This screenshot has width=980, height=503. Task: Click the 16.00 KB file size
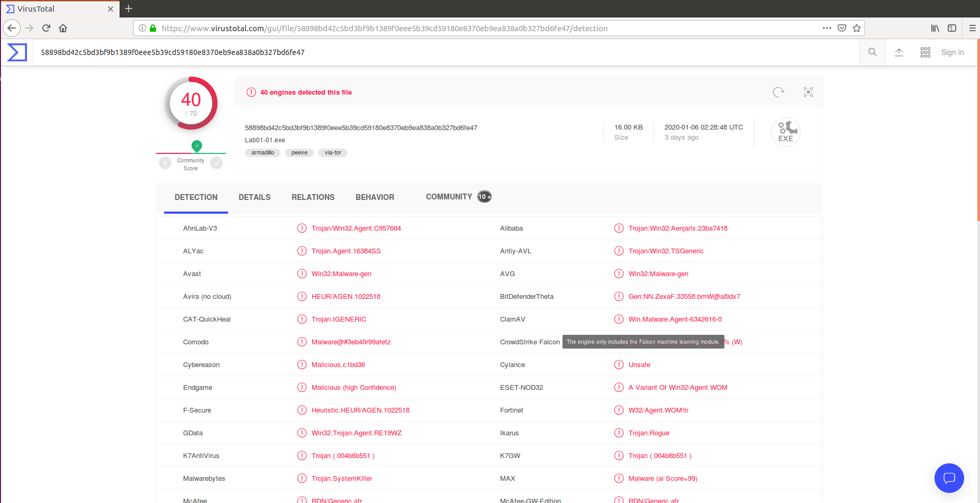[x=629, y=127]
